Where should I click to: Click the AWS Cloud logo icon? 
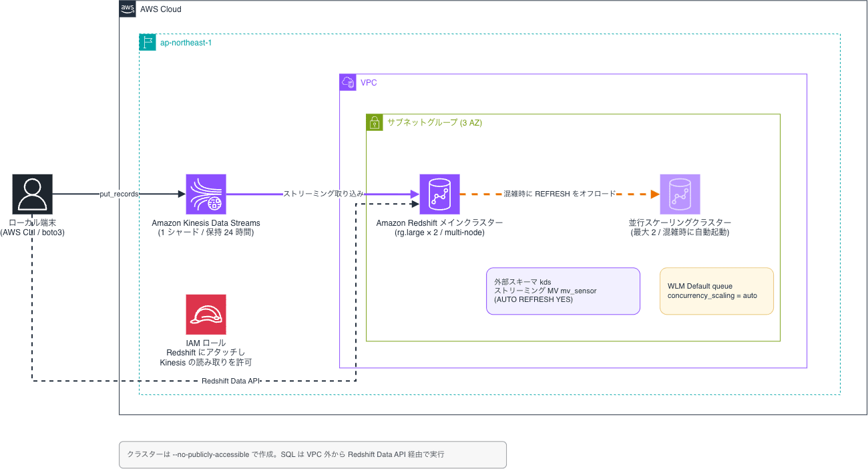coord(128,9)
